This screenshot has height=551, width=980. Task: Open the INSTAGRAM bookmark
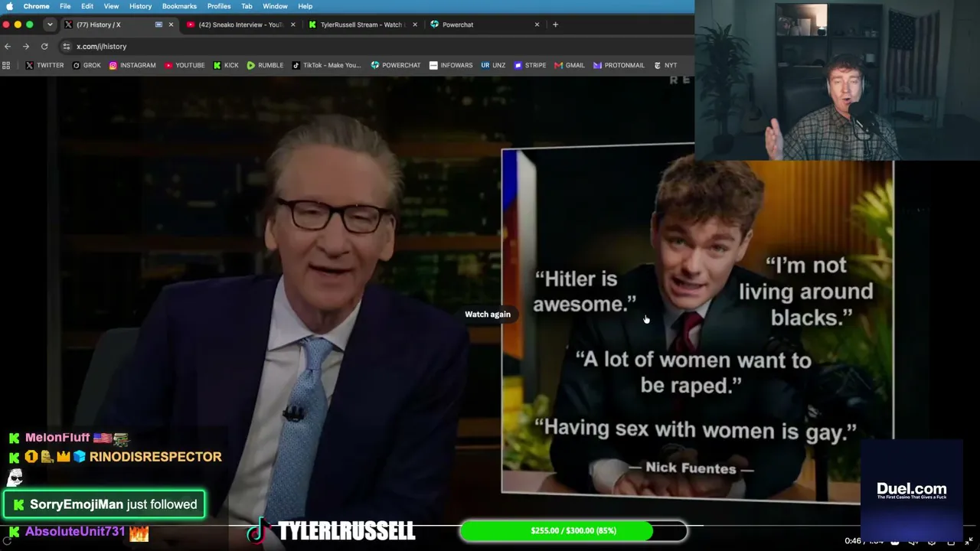point(132,66)
